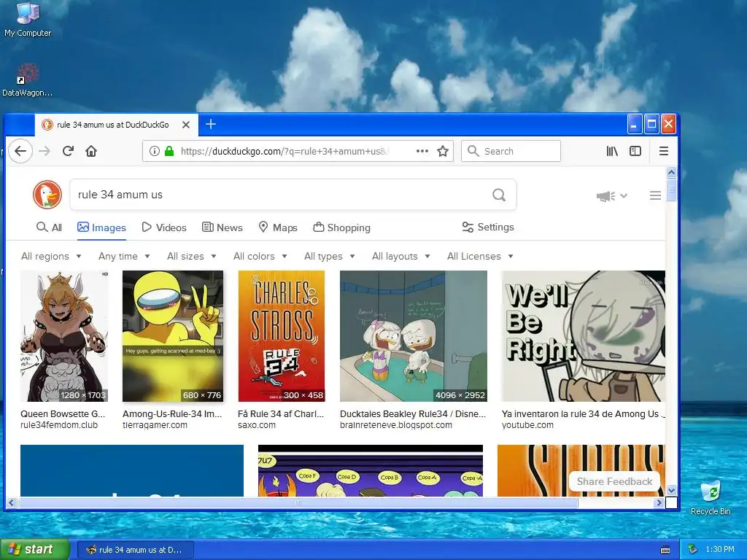The image size is (747, 560).
Task: Click the horizontal scrollbar left arrow
Action: [x=12, y=502]
